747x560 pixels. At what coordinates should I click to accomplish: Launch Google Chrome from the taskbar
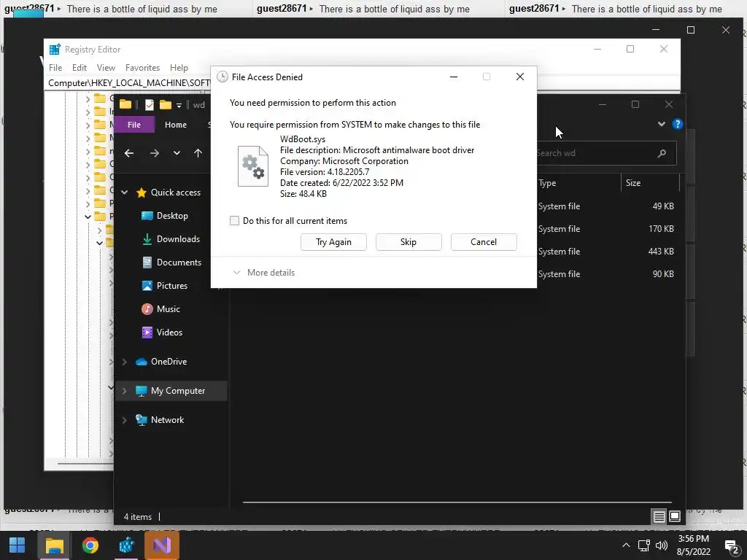click(x=90, y=545)
